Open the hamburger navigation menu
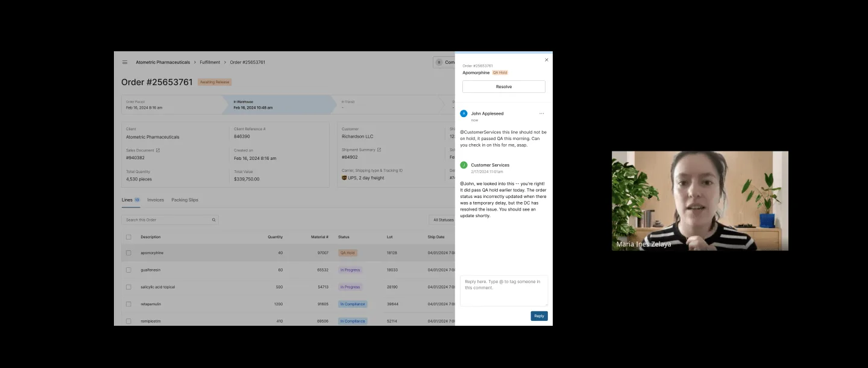This screenshot has height=368, width=868. [125, 62]
